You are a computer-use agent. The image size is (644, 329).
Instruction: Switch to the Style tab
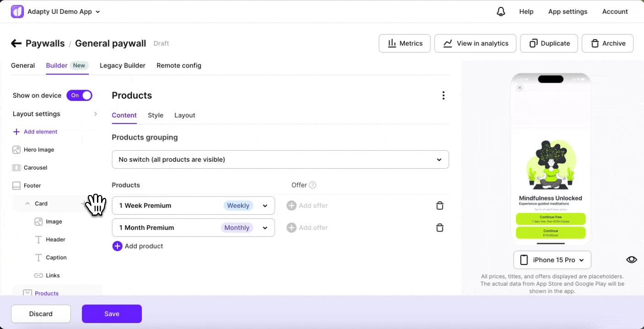coord(156,115)
